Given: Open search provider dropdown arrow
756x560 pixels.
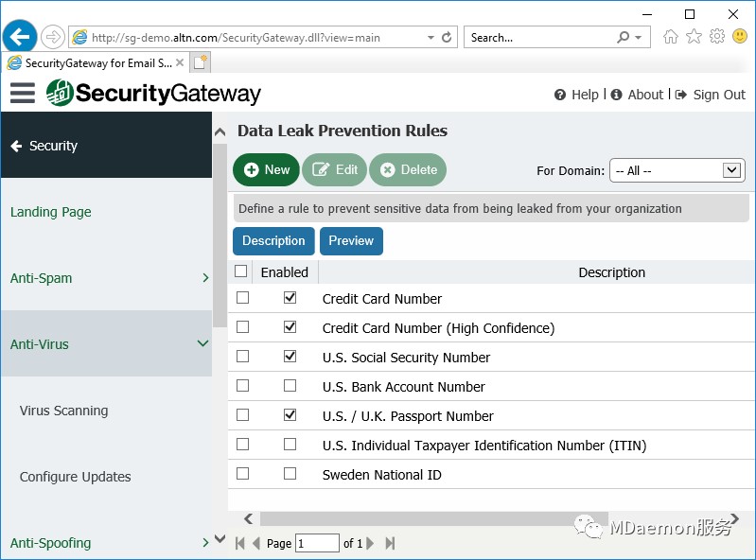Looking at the screenshot, I should point(639,38).
